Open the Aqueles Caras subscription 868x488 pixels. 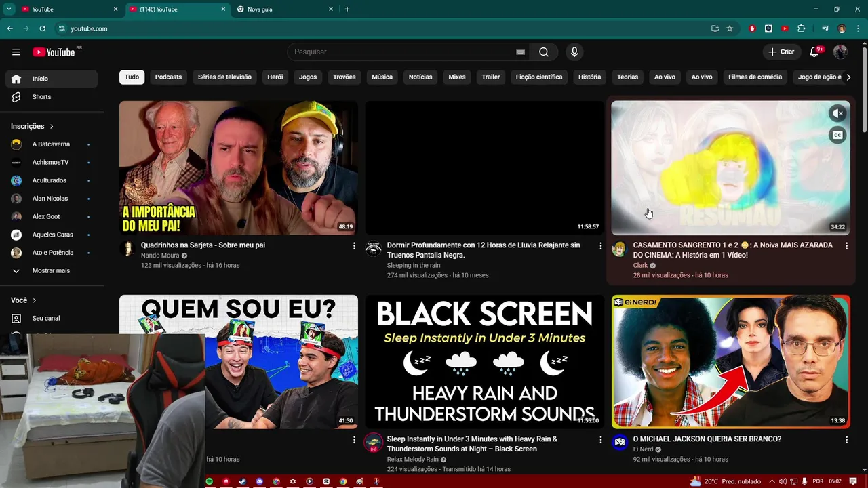point(52,235)
